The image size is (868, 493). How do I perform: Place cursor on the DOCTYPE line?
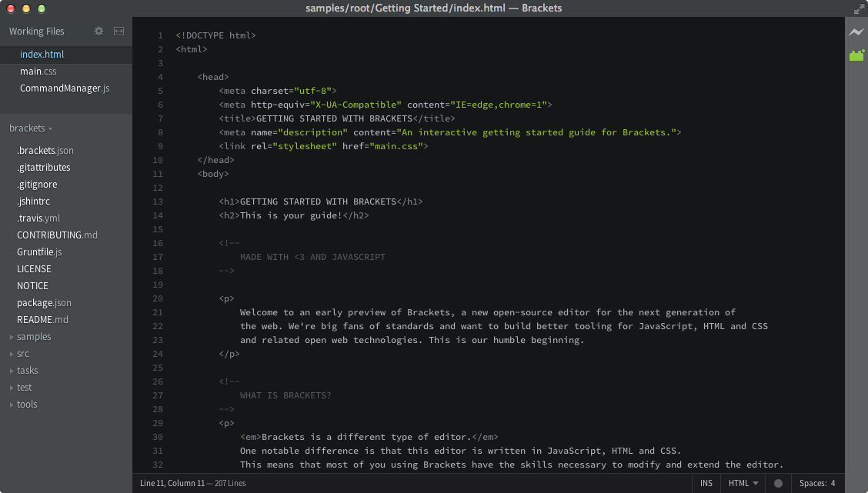point(216,35)
